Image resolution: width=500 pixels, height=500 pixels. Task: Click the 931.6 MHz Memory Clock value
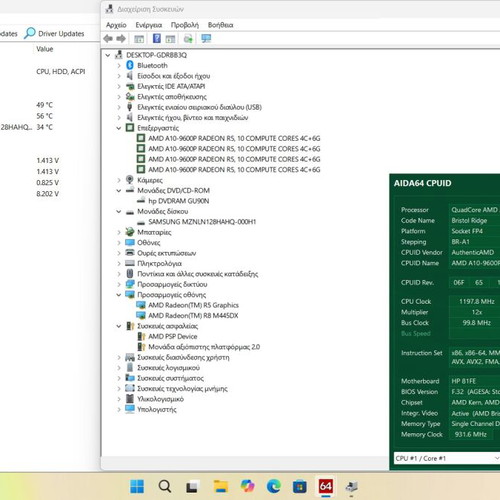pos(470,434)
